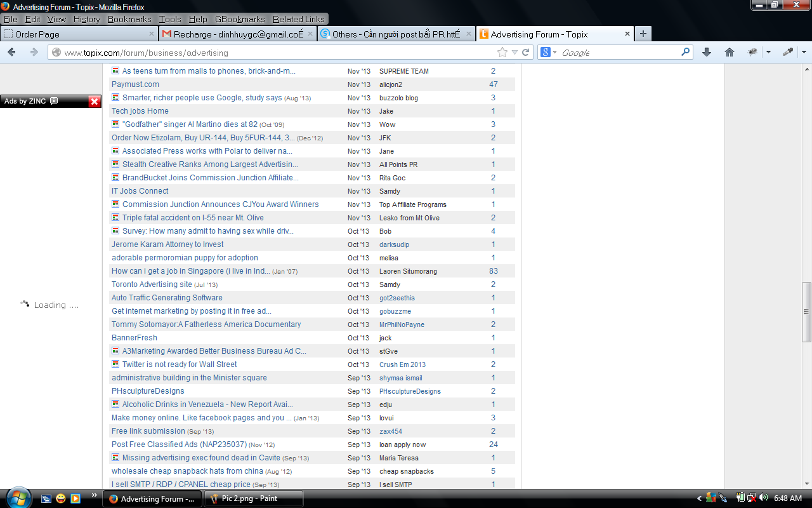Image resolution: width=812 pixels, height=508 pixels.
Task: Close the Recharge Gmail tab
Action: [310, 34]
